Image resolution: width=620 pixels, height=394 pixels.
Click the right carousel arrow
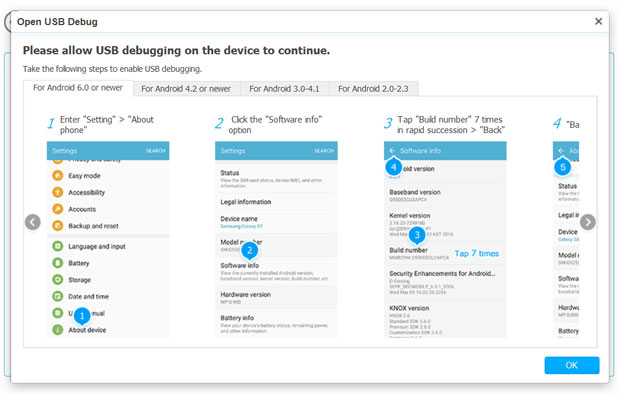click(588, 222)
